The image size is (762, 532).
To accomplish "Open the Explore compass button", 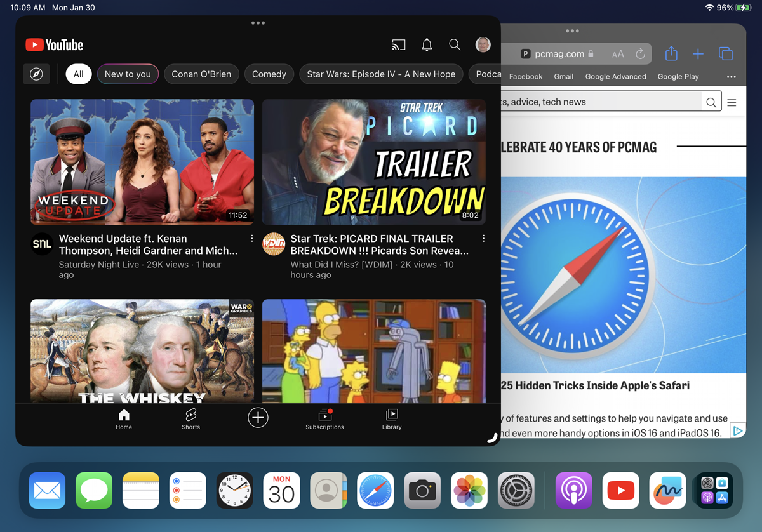I will pos(36,74).
